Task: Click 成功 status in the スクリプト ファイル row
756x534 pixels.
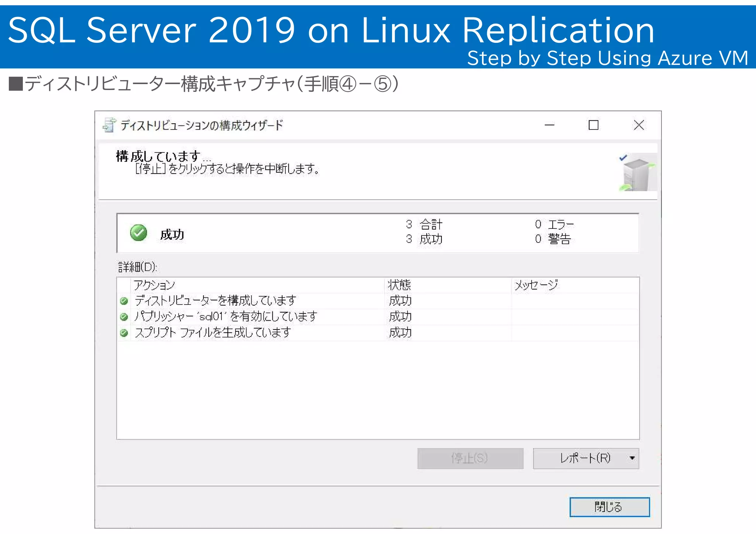Action: pos(400,333)
